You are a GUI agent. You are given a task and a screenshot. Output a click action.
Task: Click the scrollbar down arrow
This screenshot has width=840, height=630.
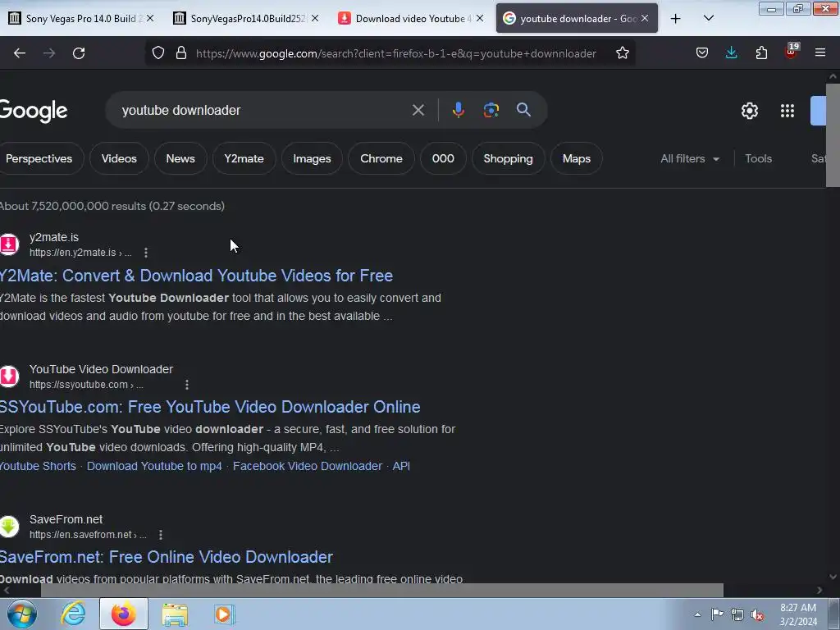[833, 577]
